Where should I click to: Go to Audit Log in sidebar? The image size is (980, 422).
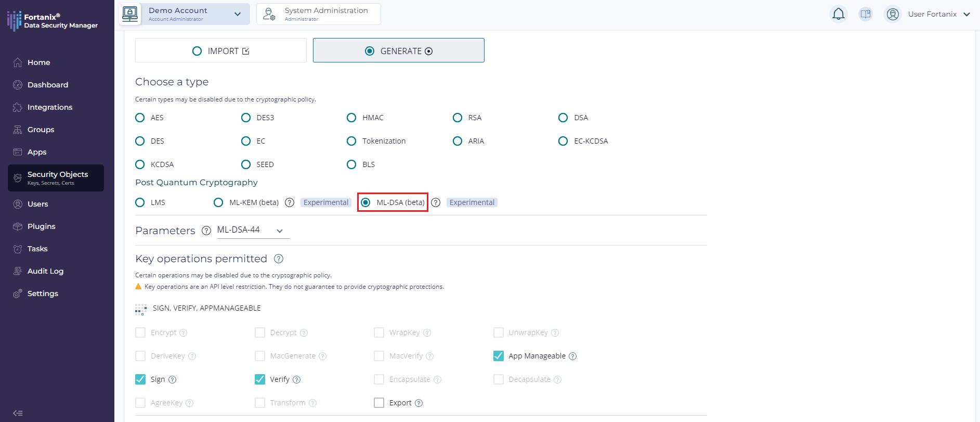pyautogui.click(x=45, y=271)
